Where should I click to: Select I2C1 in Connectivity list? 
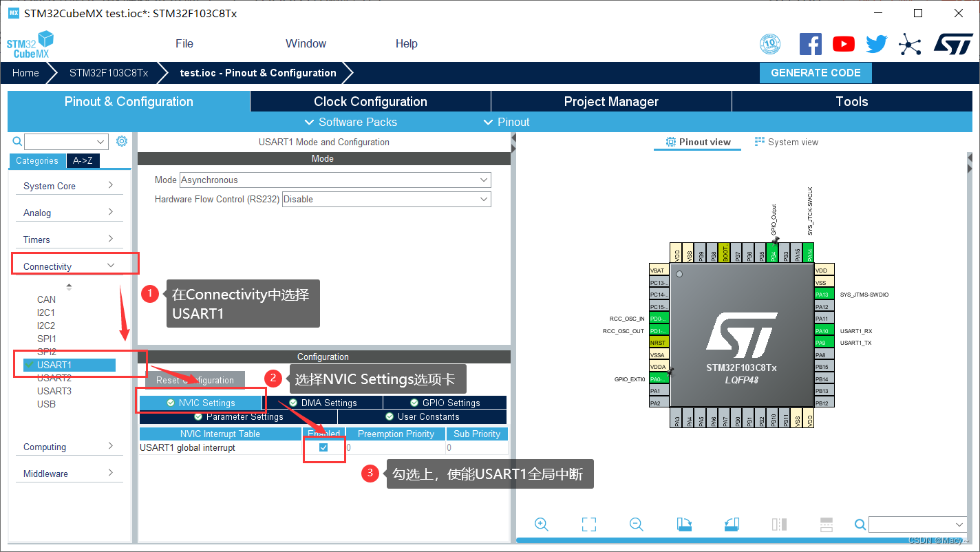pos(46,312)
